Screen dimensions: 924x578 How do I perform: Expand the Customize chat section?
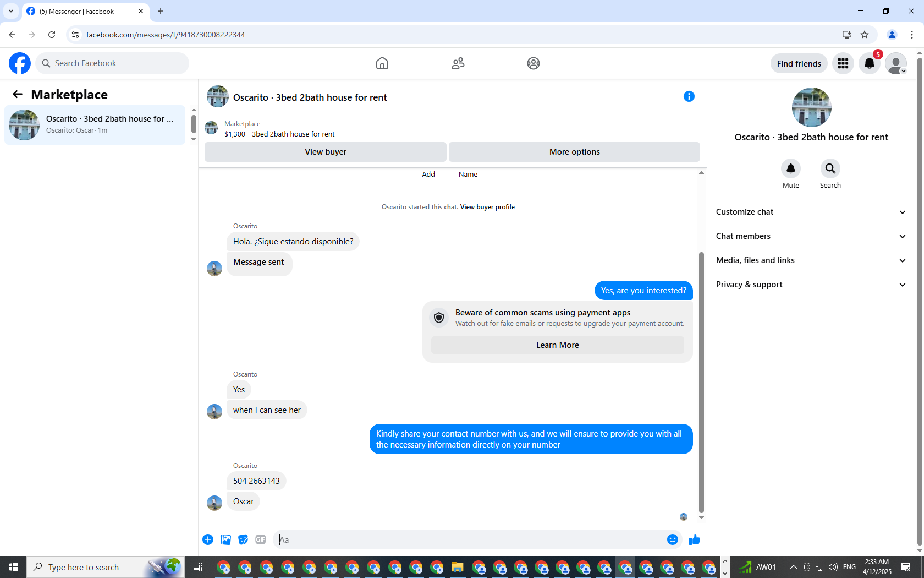point(811,212)
